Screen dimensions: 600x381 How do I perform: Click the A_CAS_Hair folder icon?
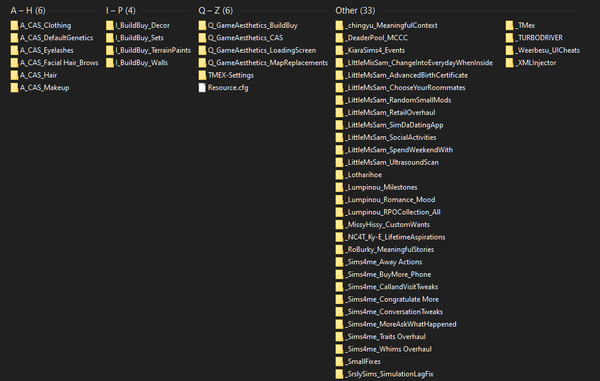coord(15,75)
